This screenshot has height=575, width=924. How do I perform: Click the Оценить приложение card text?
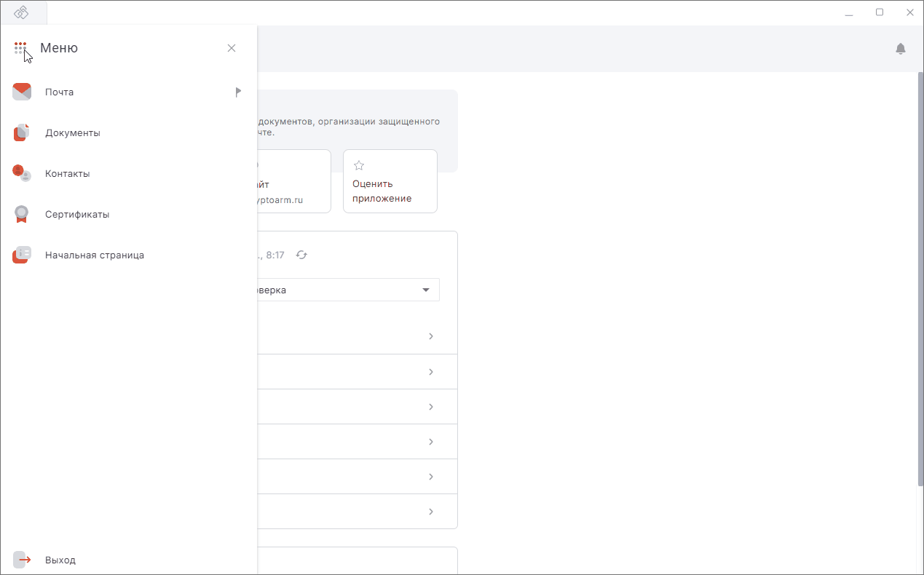pos(382,191)
